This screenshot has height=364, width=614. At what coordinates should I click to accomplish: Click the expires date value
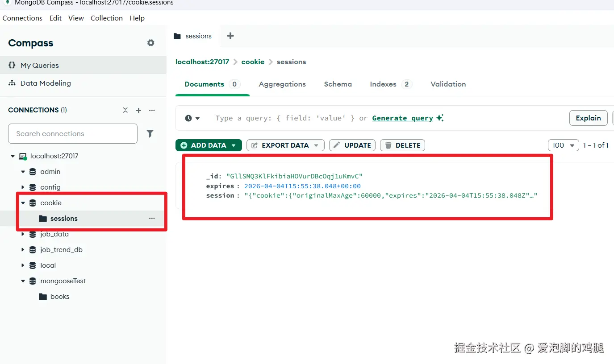click(302, 186)
